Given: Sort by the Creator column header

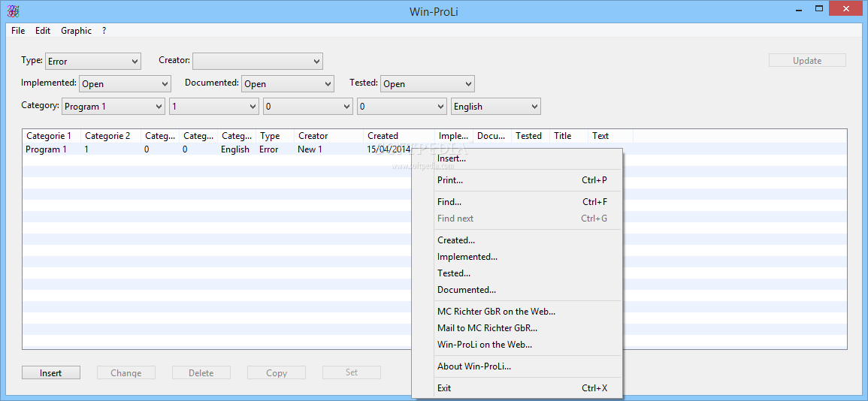Looking at the screenshot, I should pos(329,136).
